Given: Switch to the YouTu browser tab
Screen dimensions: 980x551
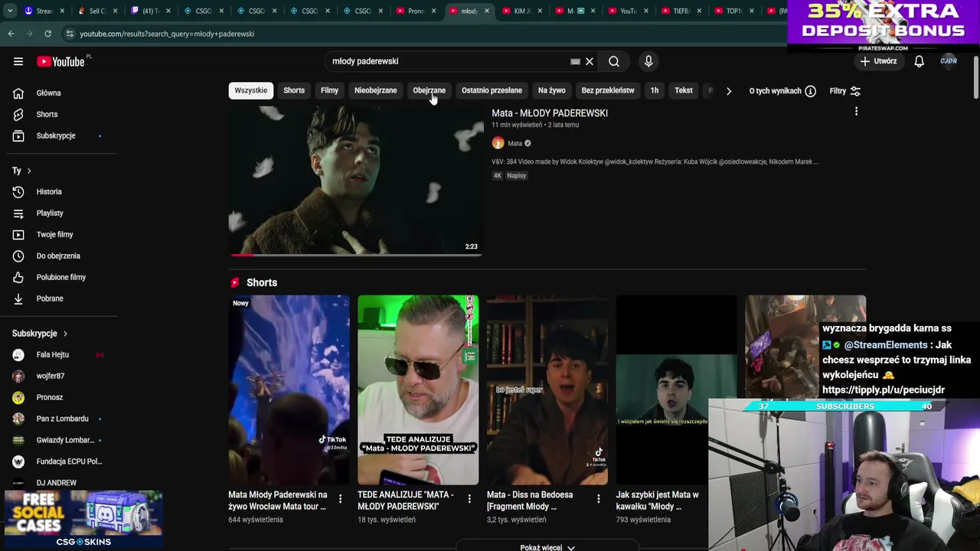Looking at the screenshot, I should tap(628, 11).
